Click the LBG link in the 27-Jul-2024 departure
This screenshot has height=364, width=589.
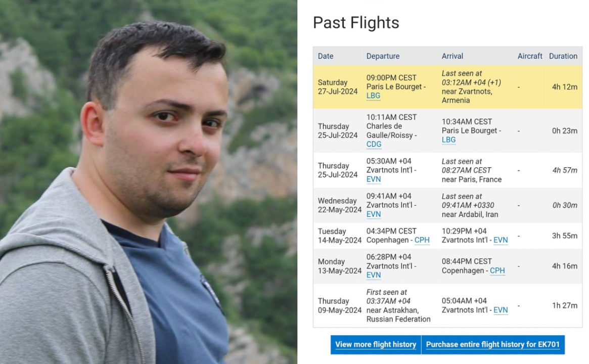click(x=373, y=96)
